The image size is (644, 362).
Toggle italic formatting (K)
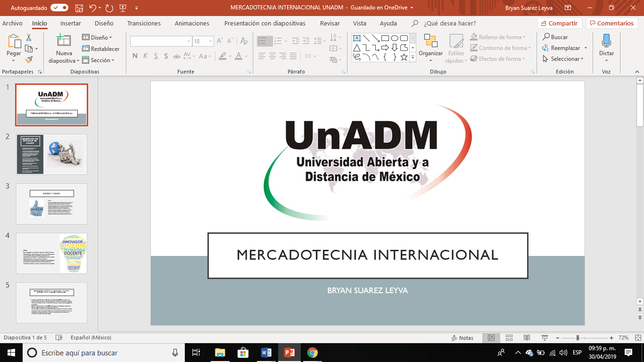(x=145, y=56)
